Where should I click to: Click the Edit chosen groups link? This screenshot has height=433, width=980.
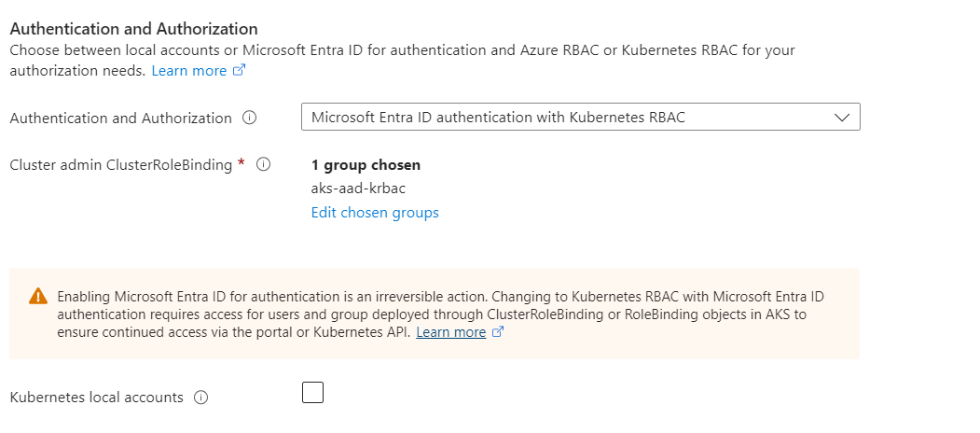(x=375, y=213)
